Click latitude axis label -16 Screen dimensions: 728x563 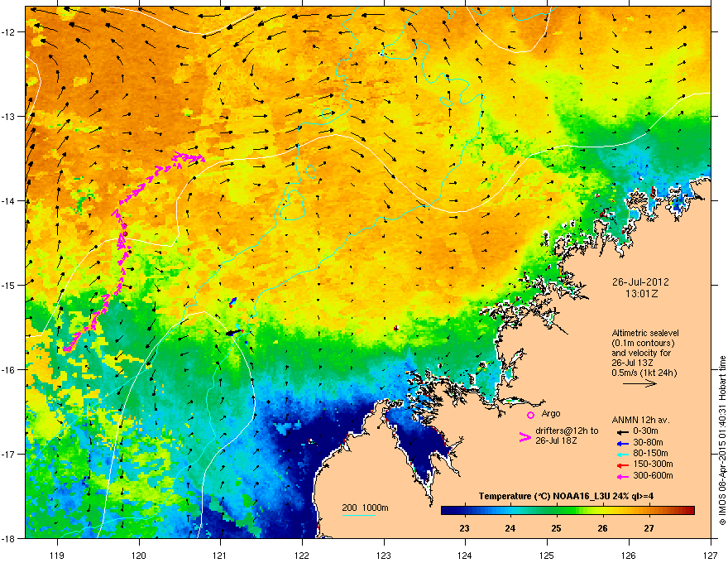pos(9,369)
